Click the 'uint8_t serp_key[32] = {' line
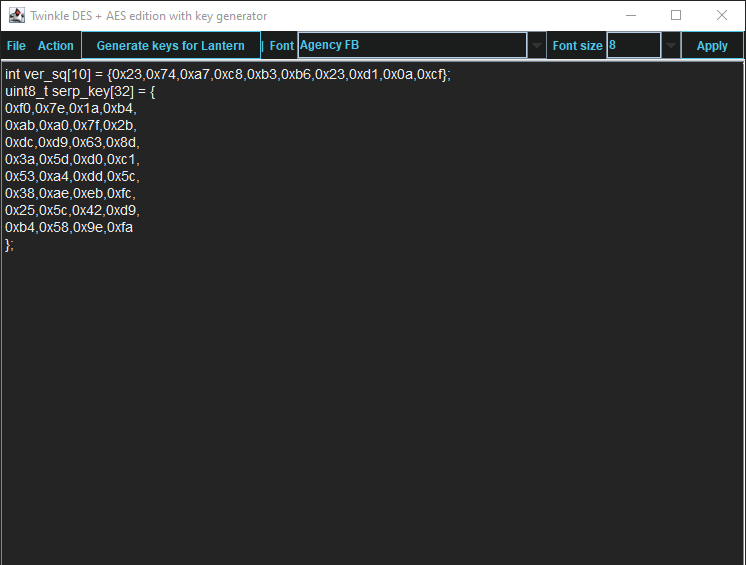Screen dimensions: 746x565 pos(80,91)
